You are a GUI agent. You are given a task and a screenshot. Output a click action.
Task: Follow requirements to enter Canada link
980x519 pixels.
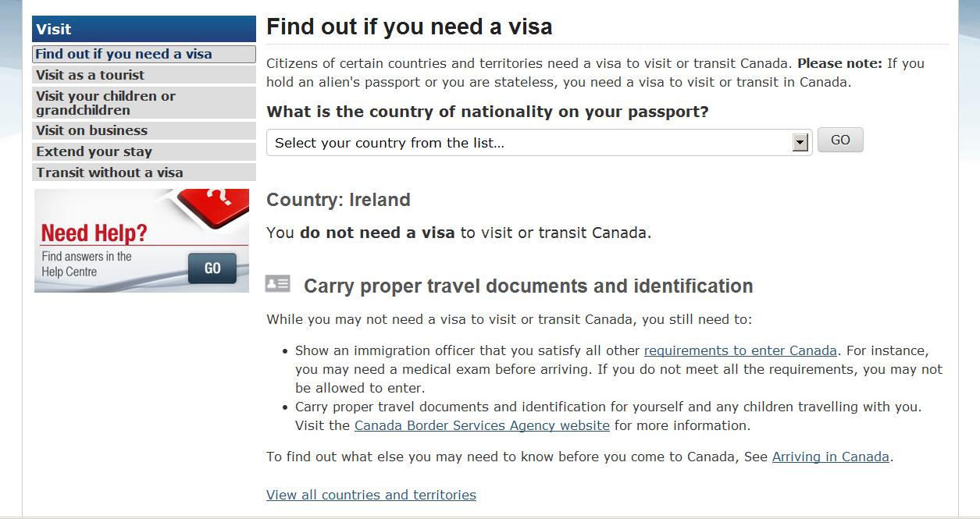[740, 351]
